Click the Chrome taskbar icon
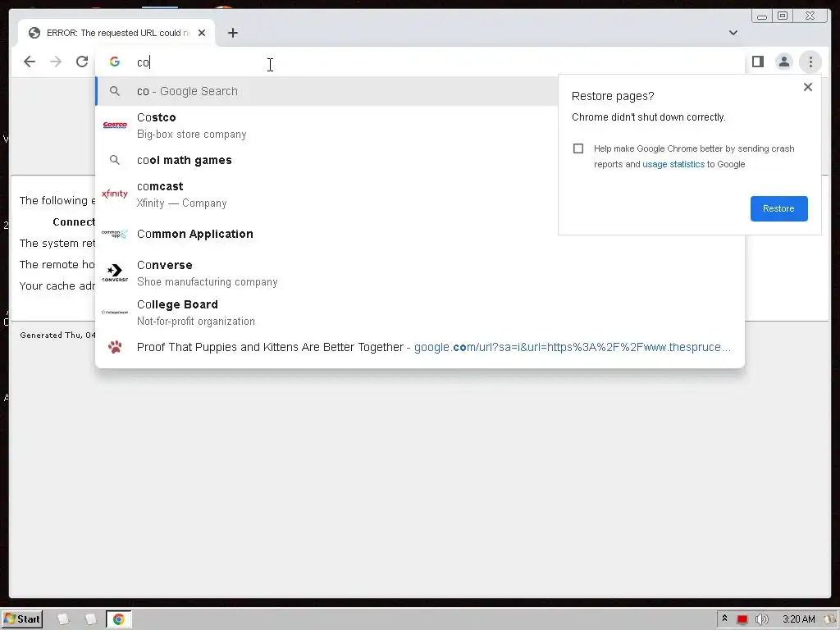Screen dimensions: 840x630 point(118,619)
